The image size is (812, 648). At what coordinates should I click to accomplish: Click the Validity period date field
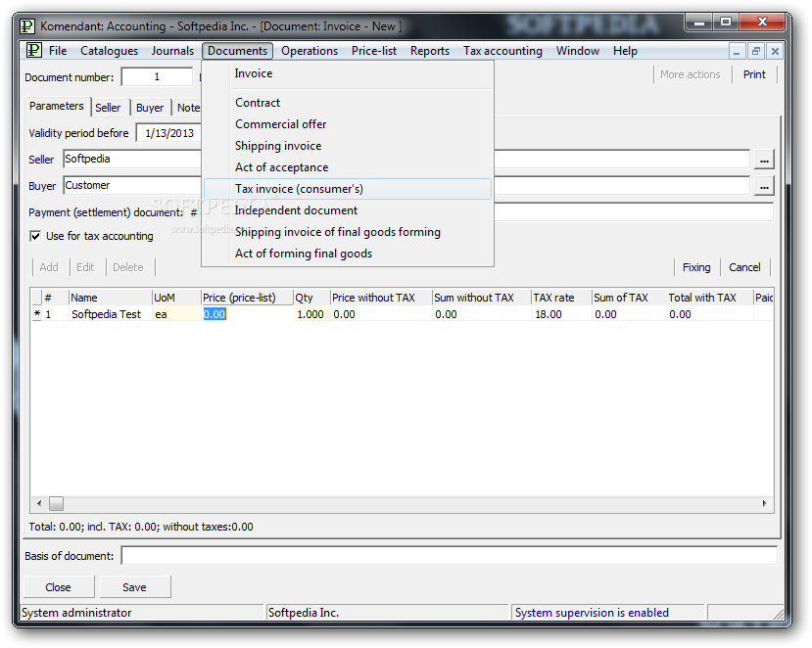pos(168,133)
